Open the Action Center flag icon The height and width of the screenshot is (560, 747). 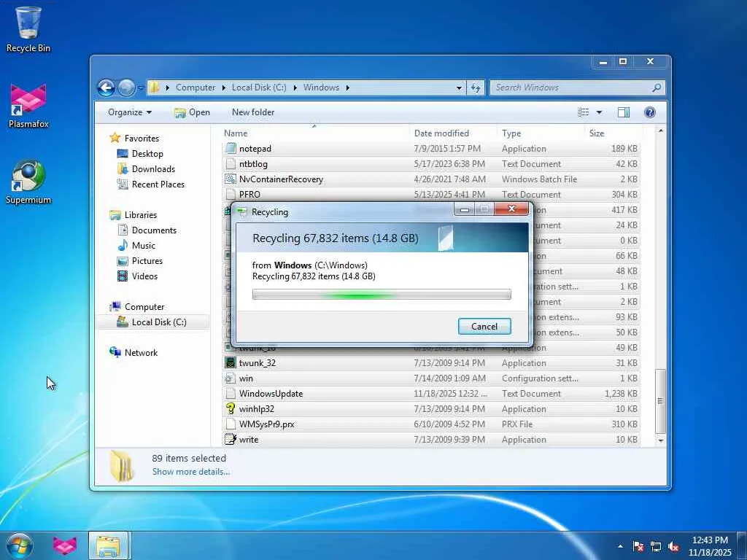pos(638,546)
